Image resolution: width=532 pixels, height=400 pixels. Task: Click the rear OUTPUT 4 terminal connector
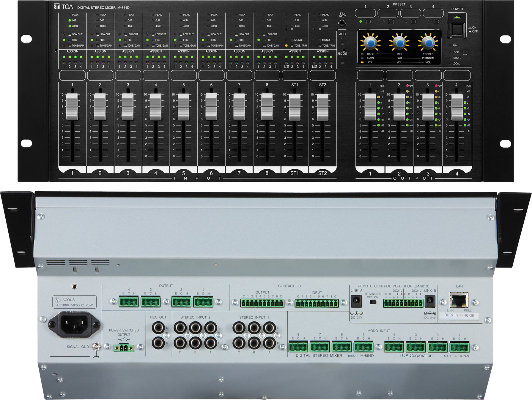(x=129, y=302)
